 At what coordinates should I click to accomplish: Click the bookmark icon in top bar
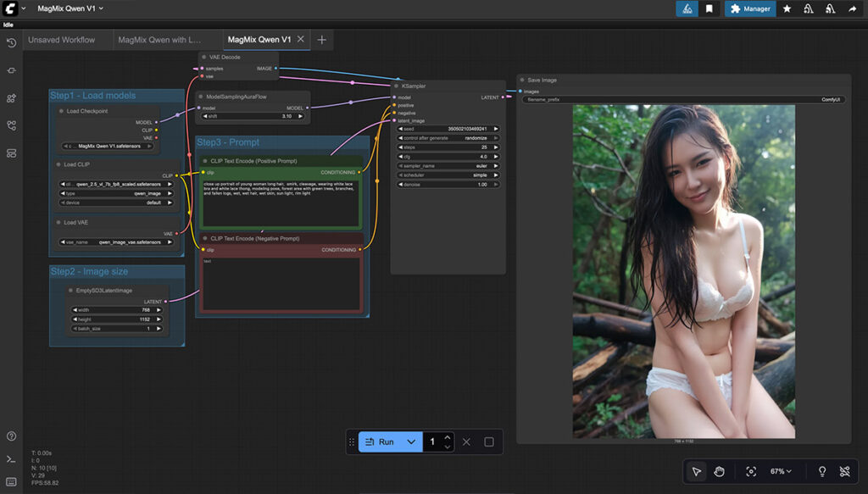[x=709, y=8]
